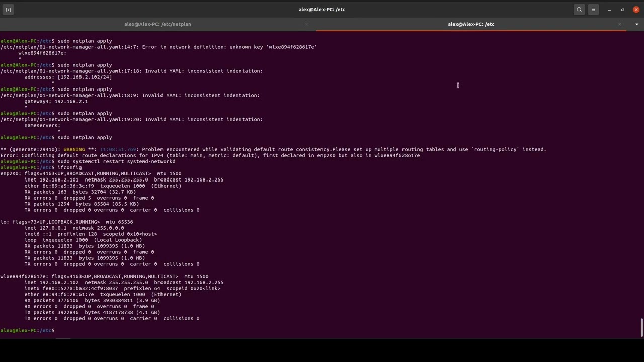644x362 pixels.
Task: Click the window title 'alex@Alex-PC: /etc'
Action: (321, 10)
